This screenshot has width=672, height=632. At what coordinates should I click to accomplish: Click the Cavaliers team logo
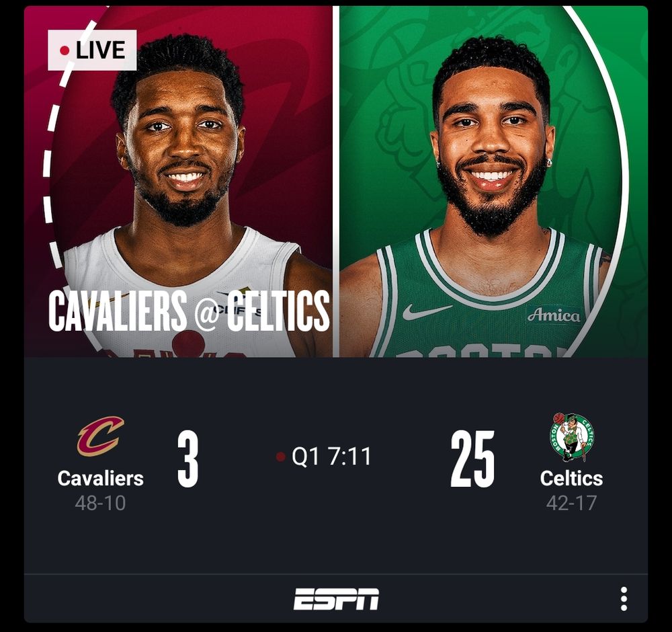tap(101, 436)
